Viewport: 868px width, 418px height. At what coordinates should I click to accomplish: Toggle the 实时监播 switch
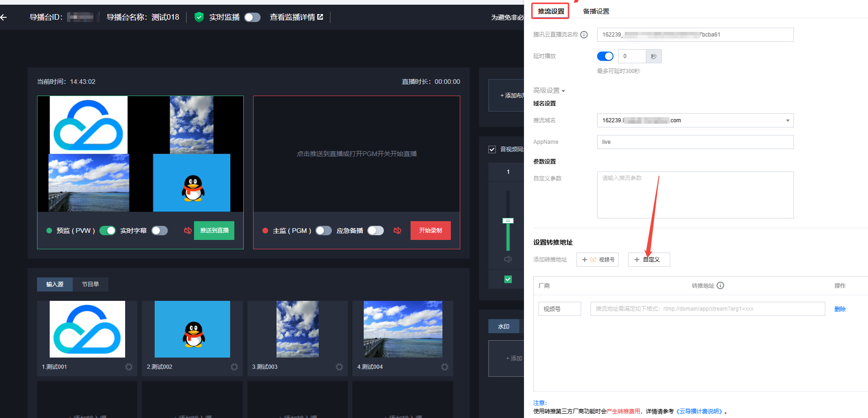click(x=252, y=17)
